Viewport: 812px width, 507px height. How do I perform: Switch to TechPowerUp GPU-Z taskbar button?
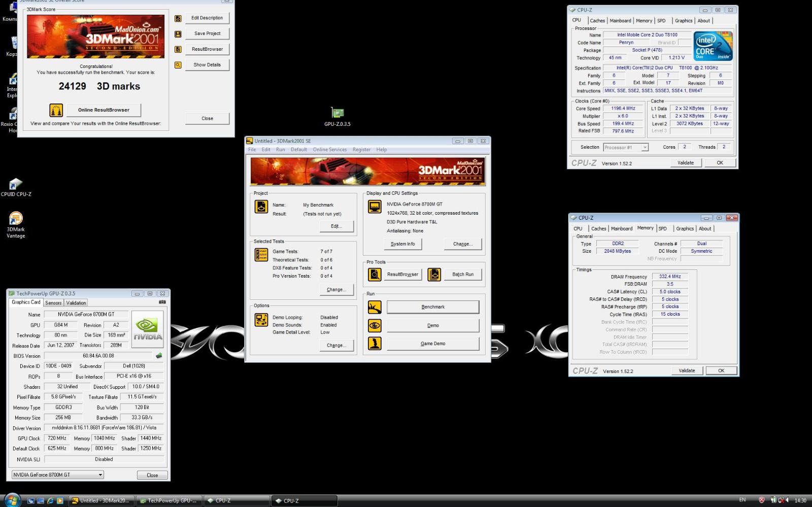tap(170, 501)
